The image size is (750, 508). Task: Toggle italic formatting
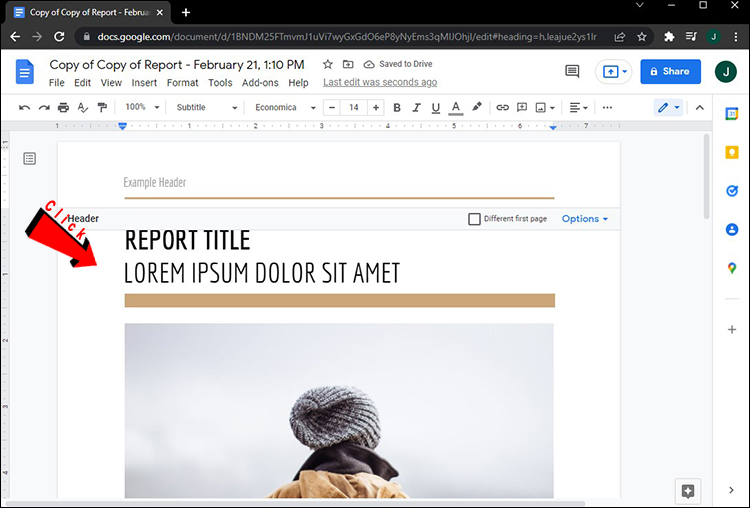point(416,107)
